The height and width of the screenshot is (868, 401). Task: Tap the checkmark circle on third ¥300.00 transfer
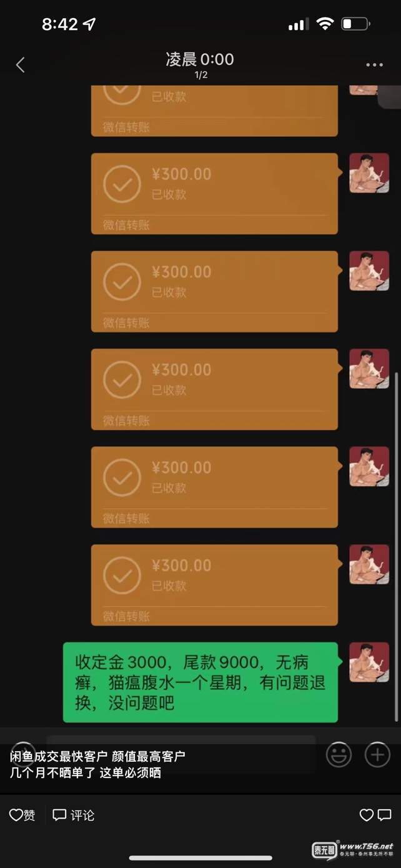[122, 379]
